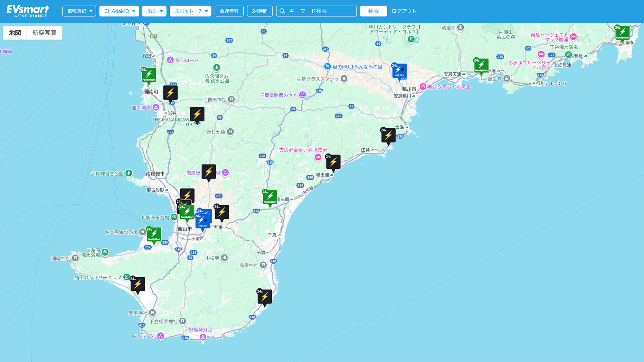Click the black charger pin near 鋸南町

170,93
